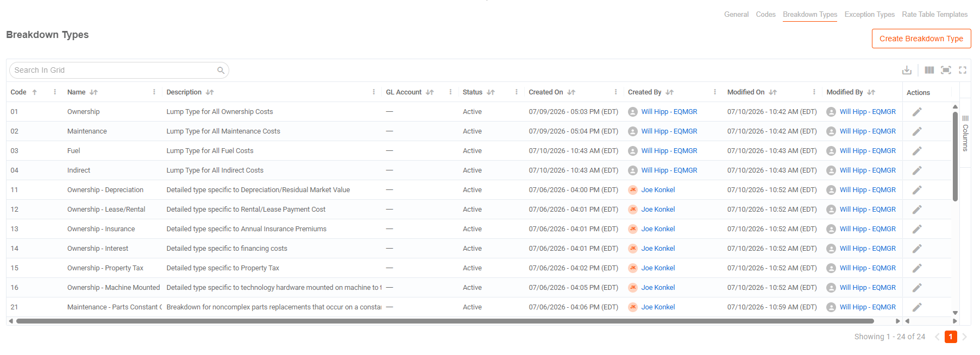Screen dimensions: 980x355
Task: Click the Create Breakdown Type button
Action: point(921,39)
